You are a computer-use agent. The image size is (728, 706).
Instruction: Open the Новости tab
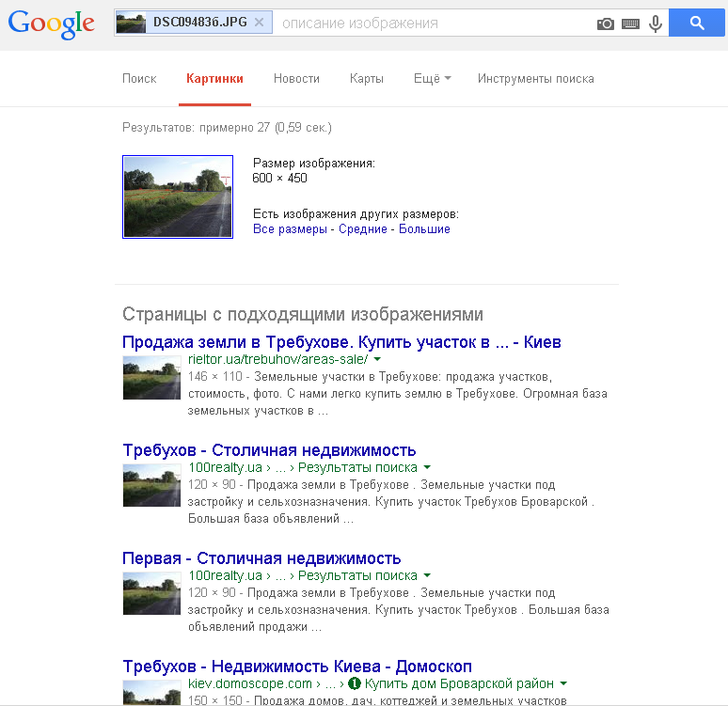point(296,79)
